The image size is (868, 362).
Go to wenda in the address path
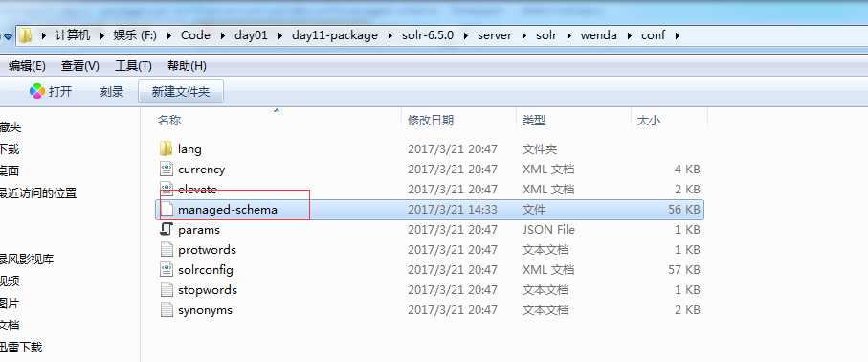(x=599, y=35)
